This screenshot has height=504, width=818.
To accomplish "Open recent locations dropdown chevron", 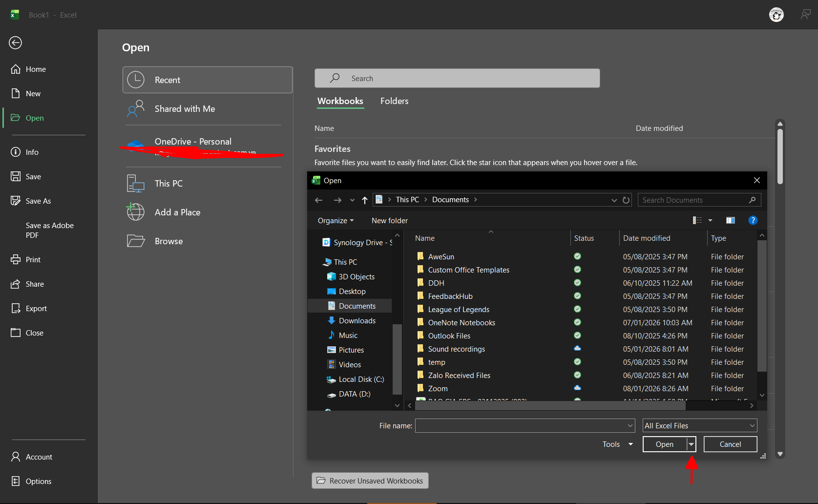I will tap(352, 200).
